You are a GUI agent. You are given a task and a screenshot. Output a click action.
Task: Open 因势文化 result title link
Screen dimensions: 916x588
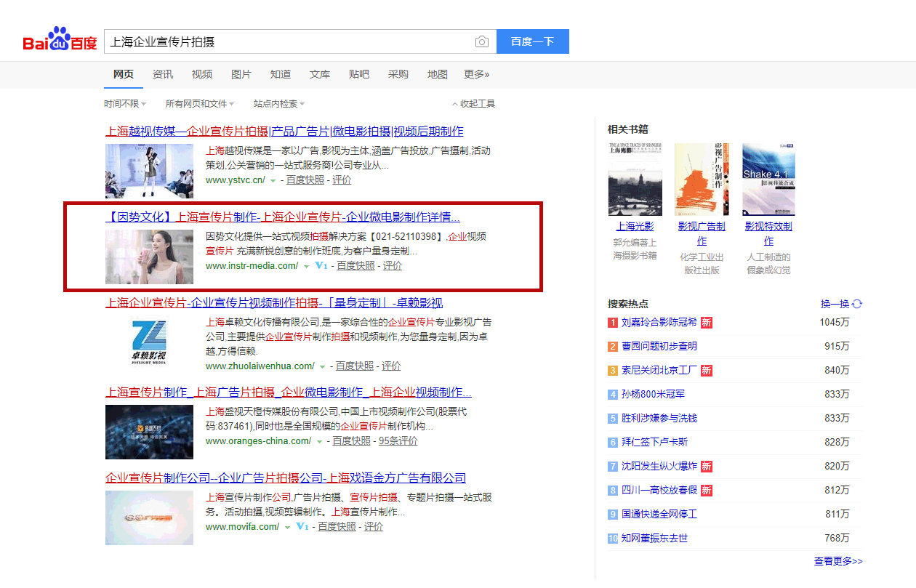[x=283, y=217]
